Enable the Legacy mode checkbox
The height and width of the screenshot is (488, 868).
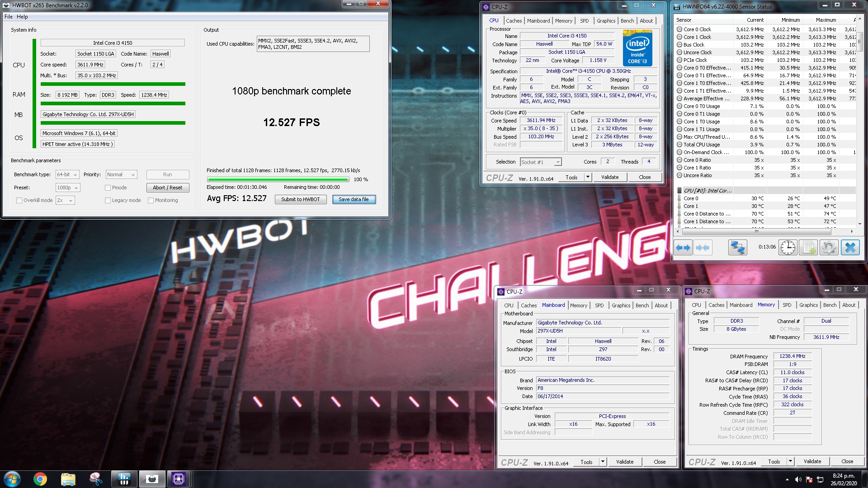108,200
